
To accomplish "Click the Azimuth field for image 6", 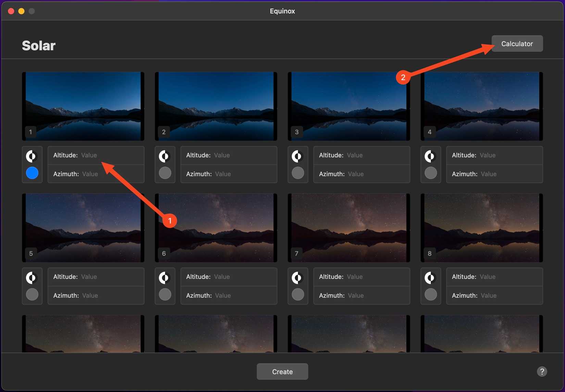I will coord(229,295).
